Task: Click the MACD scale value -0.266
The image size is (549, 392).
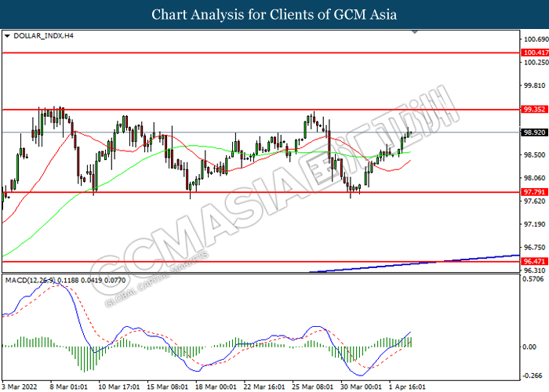Action: click(533, 376)
